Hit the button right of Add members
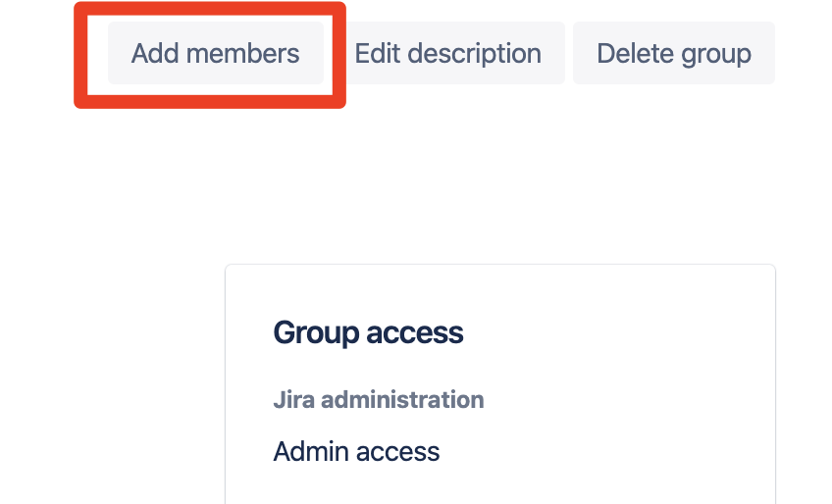832x504 pixels. pyautogui.click(x=447, y=53)
